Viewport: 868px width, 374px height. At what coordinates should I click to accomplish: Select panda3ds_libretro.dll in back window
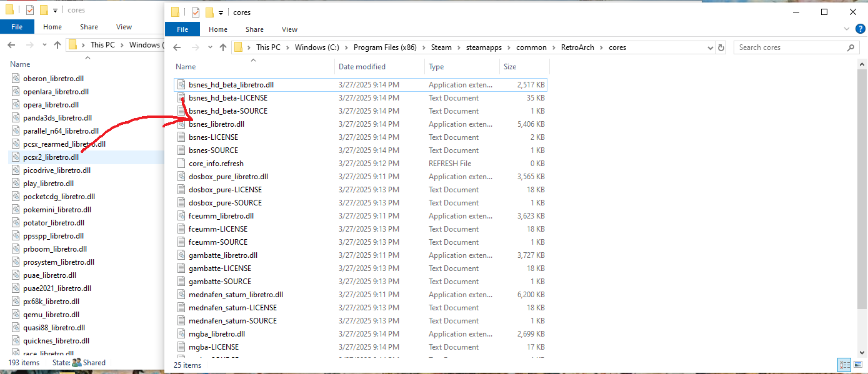[57, 118]
